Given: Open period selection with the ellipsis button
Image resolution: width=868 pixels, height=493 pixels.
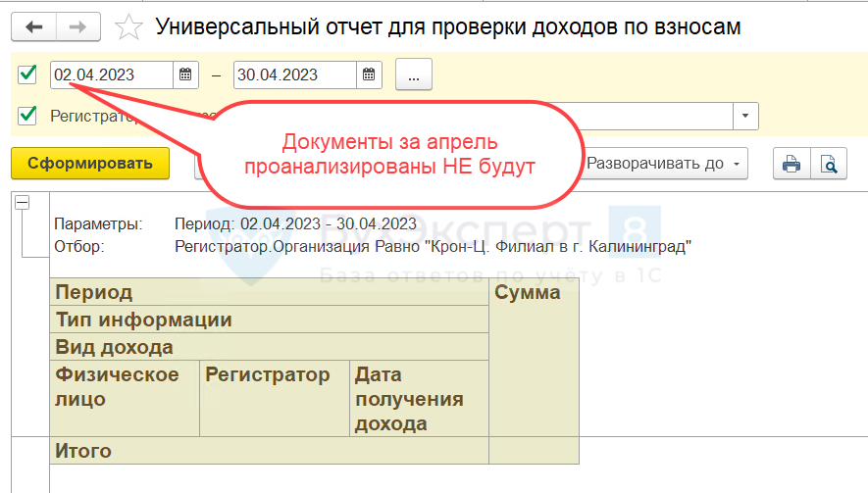Looking at the screenshot, I should 414,74.
